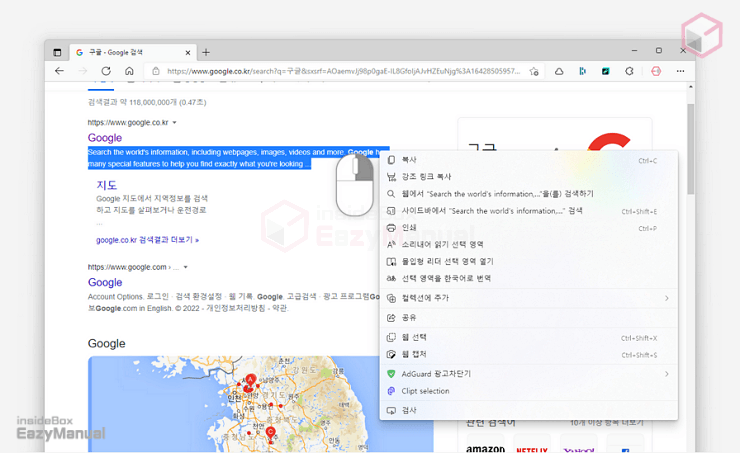The height and width of the screenshot is (453, 740).
Task: Click the forward navigation arrow
Action: [x=83, y=71]
